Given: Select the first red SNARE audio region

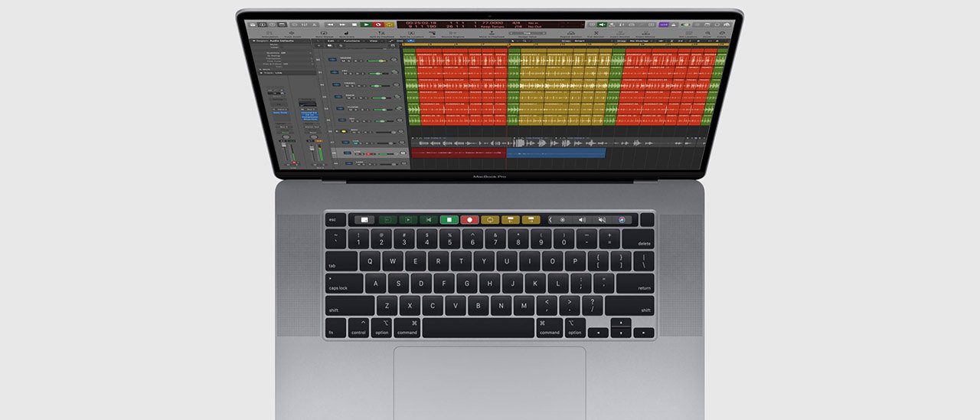Looking at the screenshot, I should coord(429,60).
